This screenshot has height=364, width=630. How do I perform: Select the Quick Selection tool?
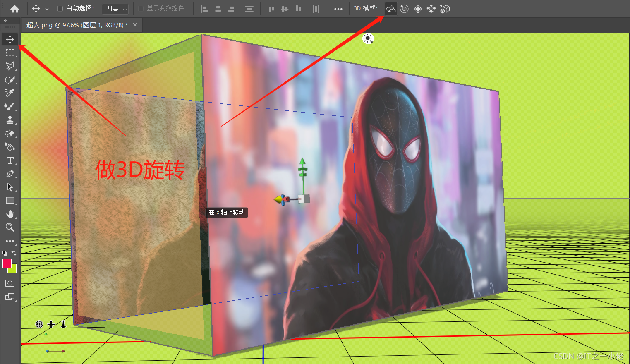point(10,79)
